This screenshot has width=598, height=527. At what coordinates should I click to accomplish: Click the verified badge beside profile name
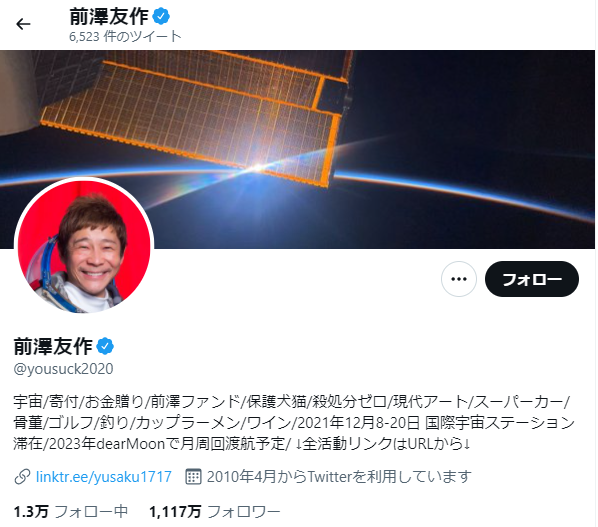click(x=105, y=346)
